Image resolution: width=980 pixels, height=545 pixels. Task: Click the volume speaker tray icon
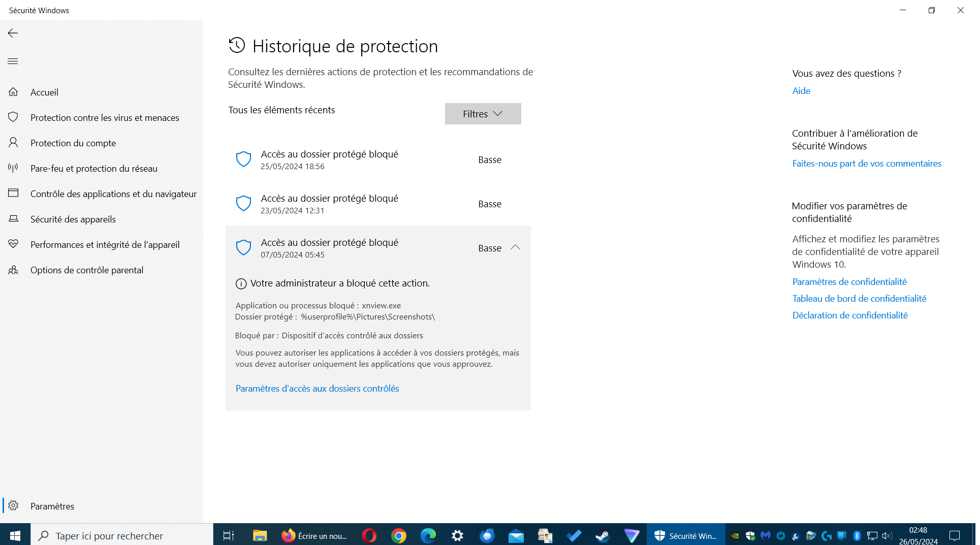[x=888, y=535]
